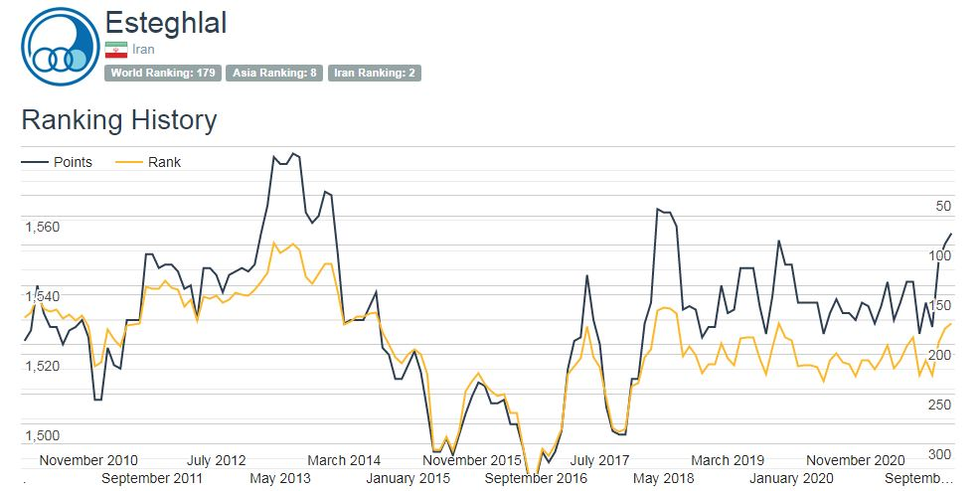Click the Esteghlal team name heading

166,23
